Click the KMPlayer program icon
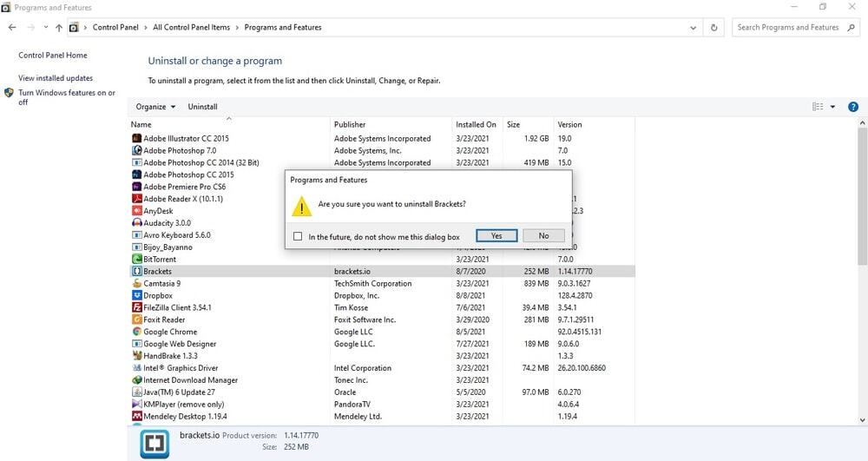 (x=137, y=405)
